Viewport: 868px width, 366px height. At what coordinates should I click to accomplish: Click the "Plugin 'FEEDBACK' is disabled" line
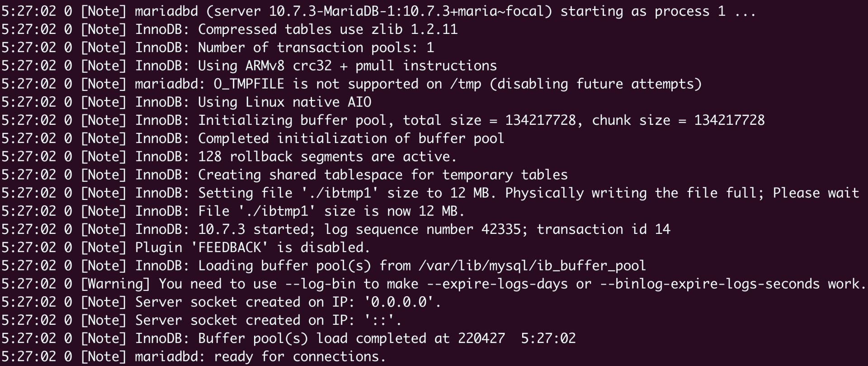[x=252, y=248]
